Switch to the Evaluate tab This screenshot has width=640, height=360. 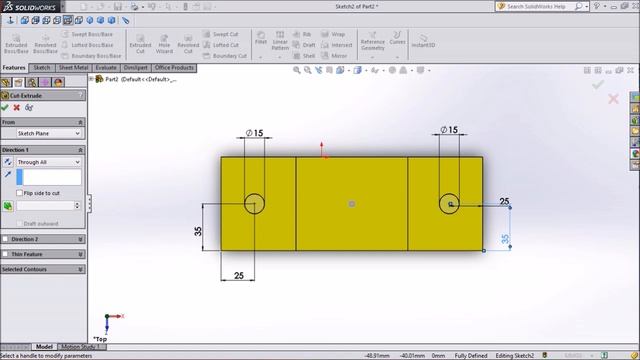click(x=106, y=68)
